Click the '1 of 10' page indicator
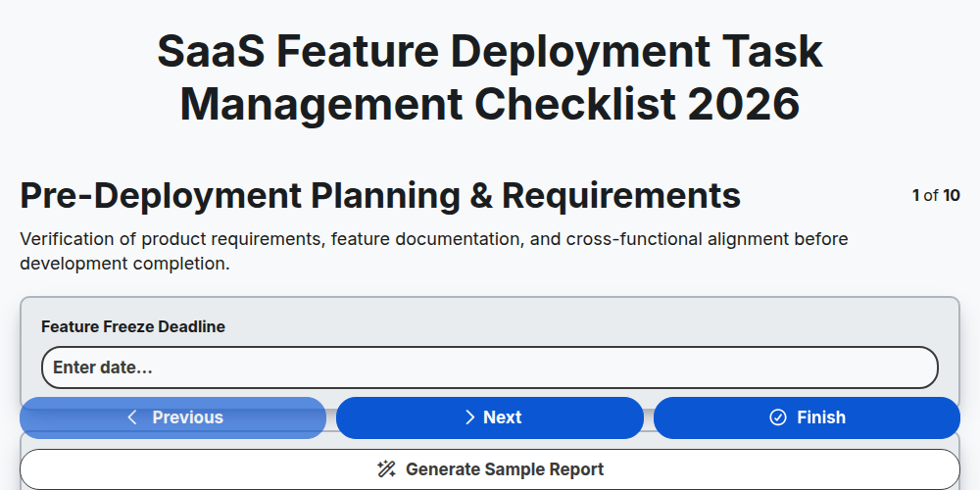The image size is (980, 490). pyautogui.click(x=936, y=196)
